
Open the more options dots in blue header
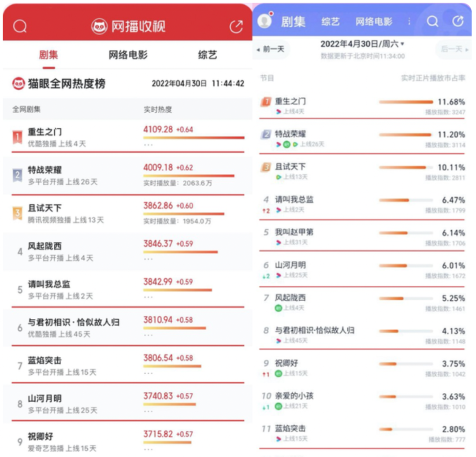click(x=409, y=21)
